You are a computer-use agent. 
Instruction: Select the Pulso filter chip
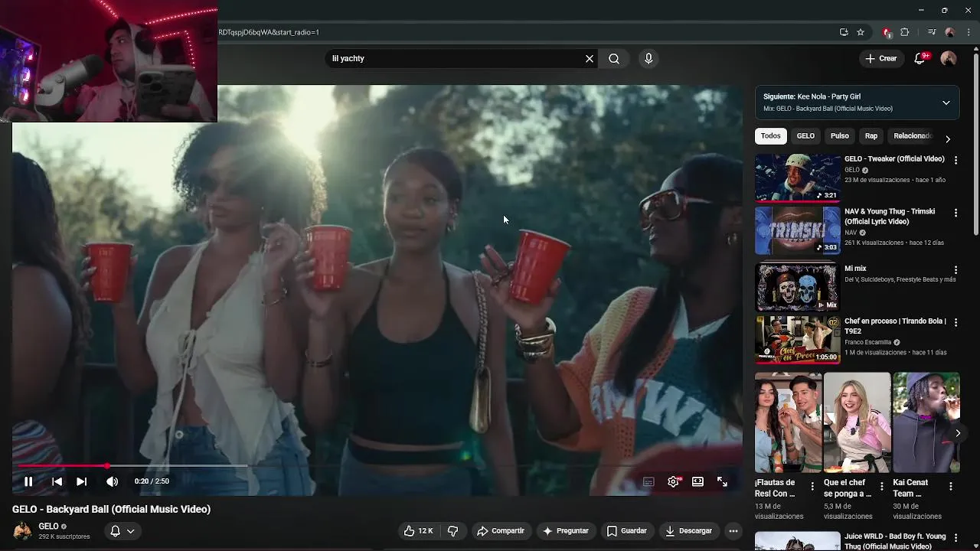840,135
